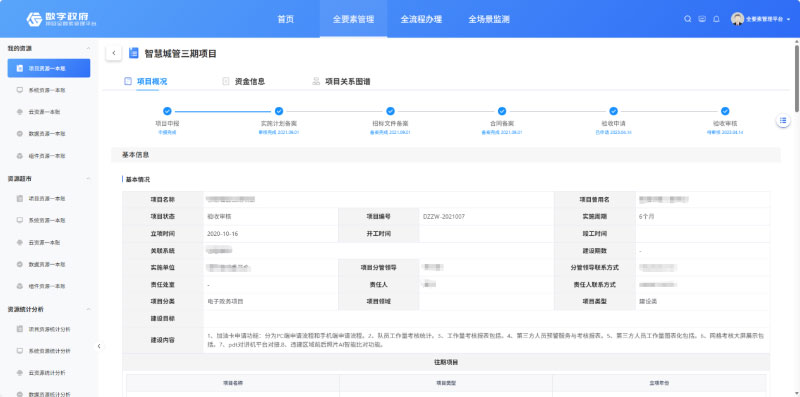This screenshot has height=397, width=800.
Task: Click the 建设内容 description text
Action: 486,340
